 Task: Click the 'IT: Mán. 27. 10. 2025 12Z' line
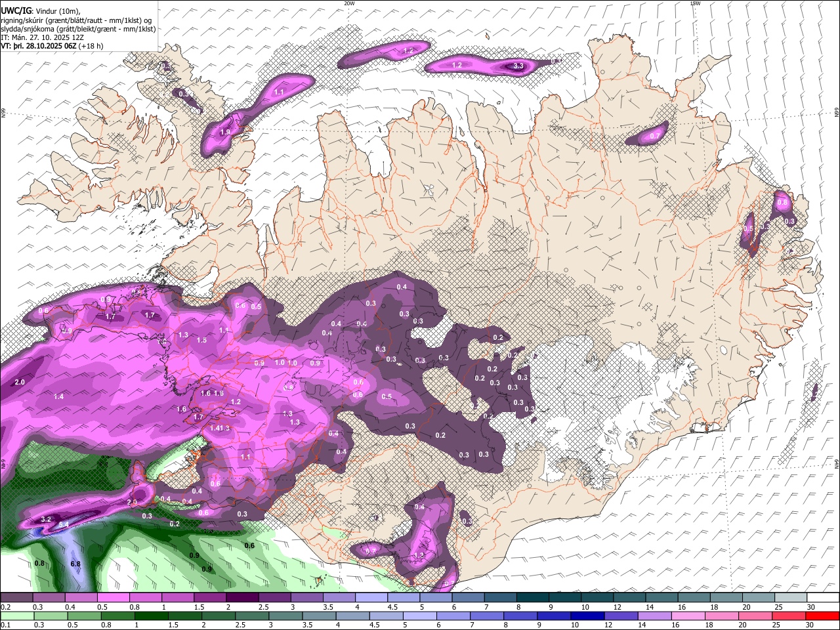pos(42,37)
